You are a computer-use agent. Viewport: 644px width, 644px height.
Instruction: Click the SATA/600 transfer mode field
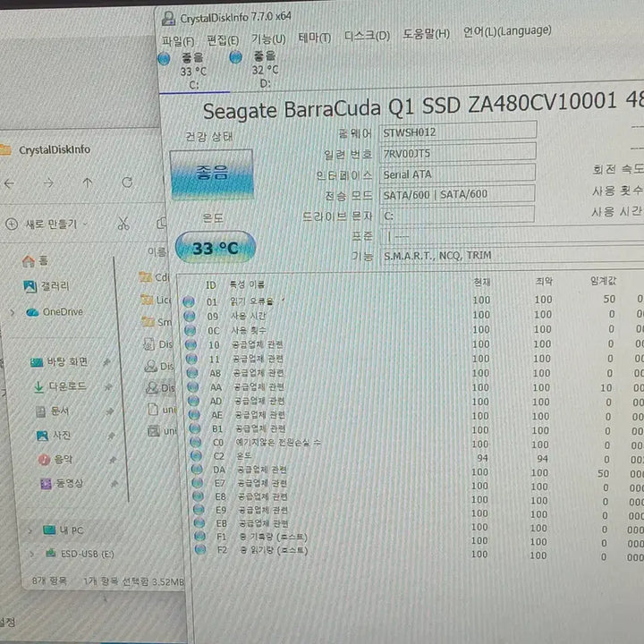click(x=457, y=194)
